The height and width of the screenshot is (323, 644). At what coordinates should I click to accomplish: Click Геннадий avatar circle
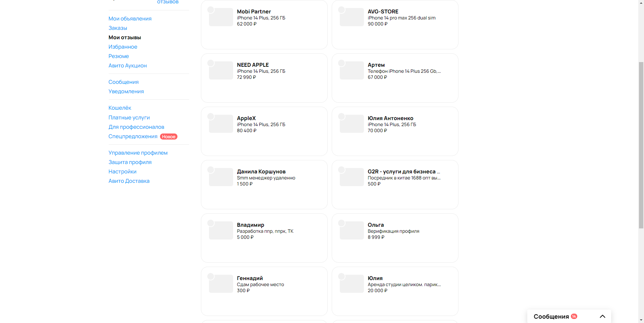pyautogui.click(x=211, y=276)
